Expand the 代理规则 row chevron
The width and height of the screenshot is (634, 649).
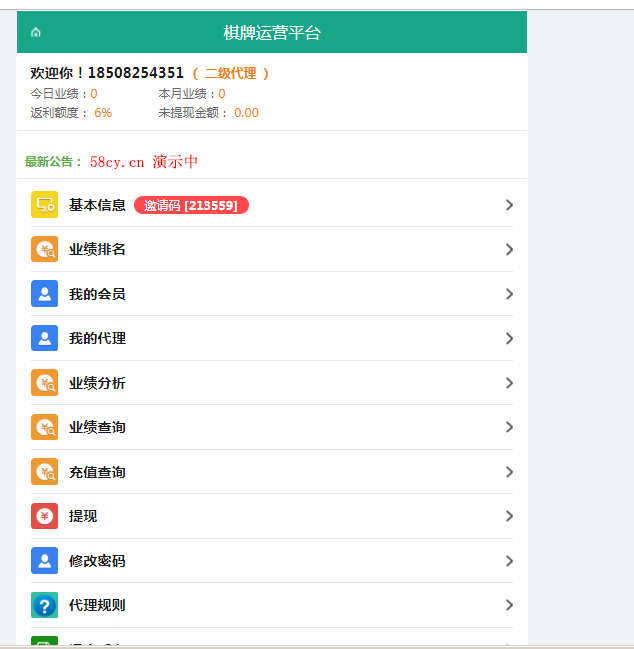(x=509, y=605)
